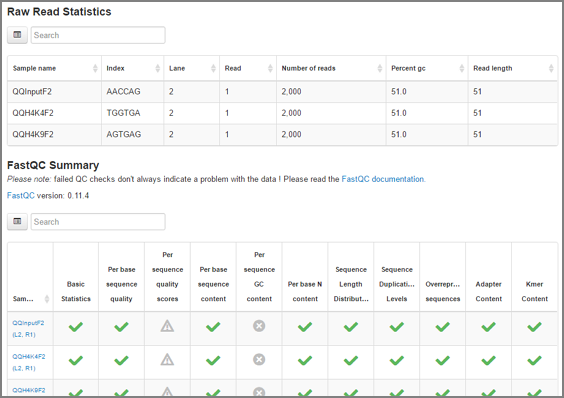The image size is (564, 398).
Task: Click the FastQC Summary heading
Action: click(53, 165)
